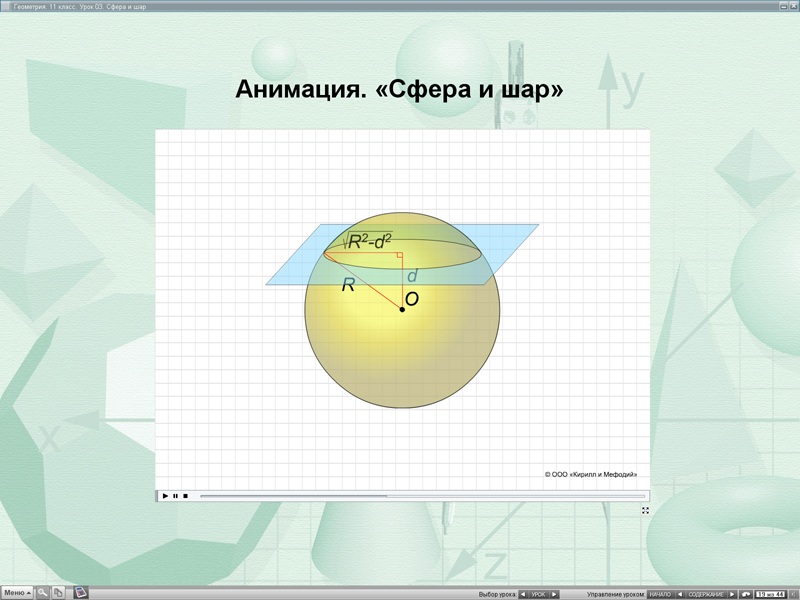This screenshot has width=800, height=600.
Task: Click the animation progress slider
Action: pyautogui.click(x=420, y=496)
